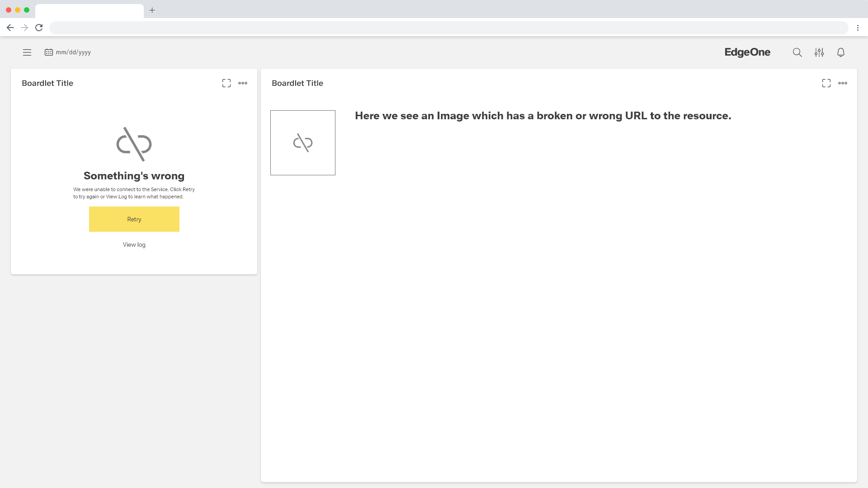Open the hamburger navigation menu
This screenshot has height=488, width=868.
[x=27, y=52]
